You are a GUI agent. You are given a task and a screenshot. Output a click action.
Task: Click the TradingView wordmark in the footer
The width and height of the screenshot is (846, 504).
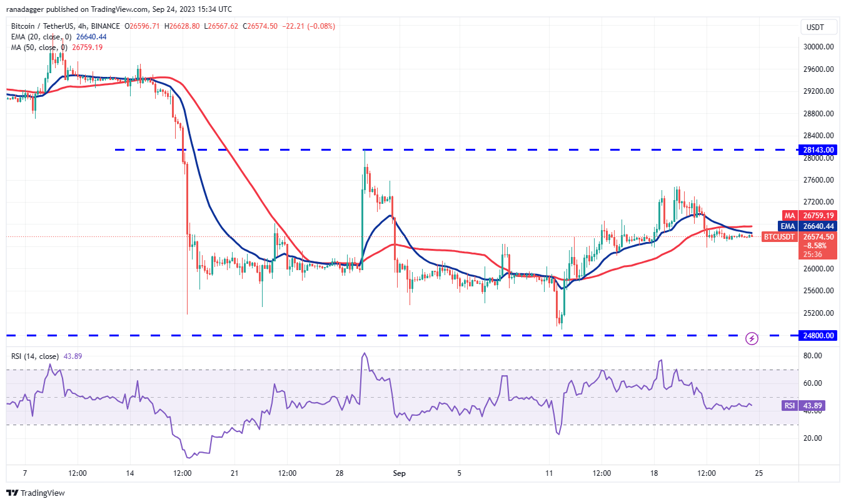[43, 493]
